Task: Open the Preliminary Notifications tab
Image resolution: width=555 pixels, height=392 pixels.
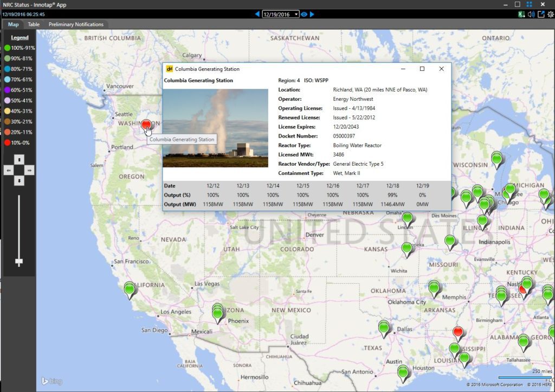Action: [76, 24]
